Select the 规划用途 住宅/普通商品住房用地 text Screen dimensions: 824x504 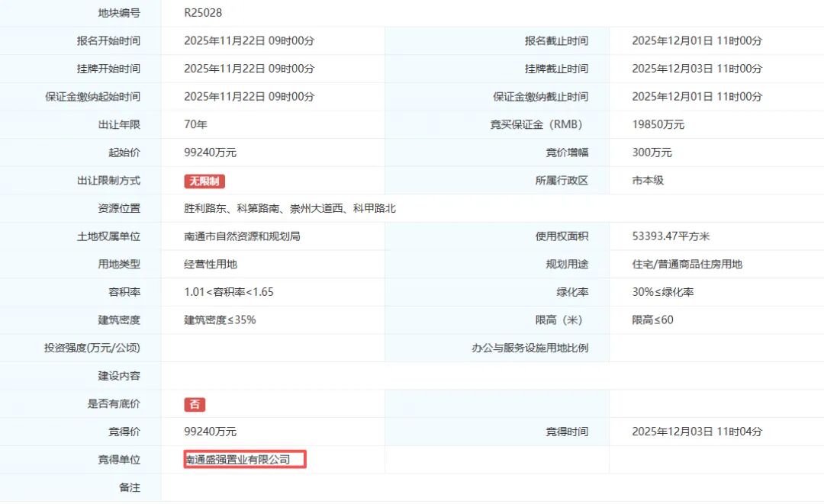coord(687,265)
